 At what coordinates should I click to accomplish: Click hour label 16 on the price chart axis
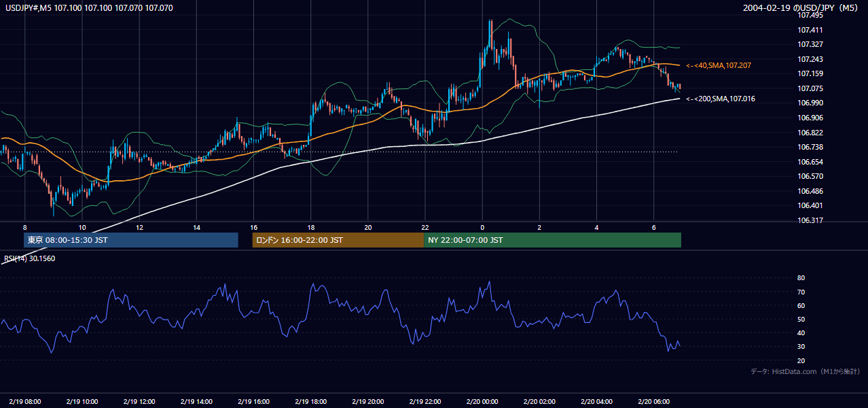click(253, 227)
